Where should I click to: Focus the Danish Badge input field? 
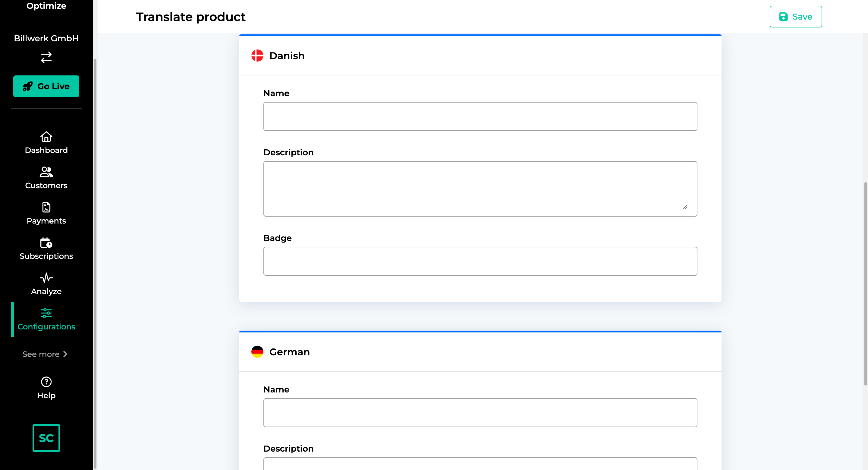pyautogui.click(x=480, y=261)
